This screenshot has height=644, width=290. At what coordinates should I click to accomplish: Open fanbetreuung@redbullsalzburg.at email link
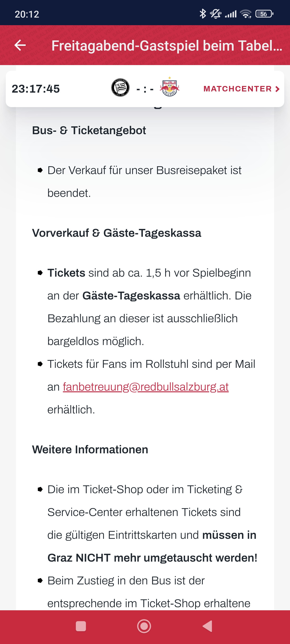[x=146, y=387]
